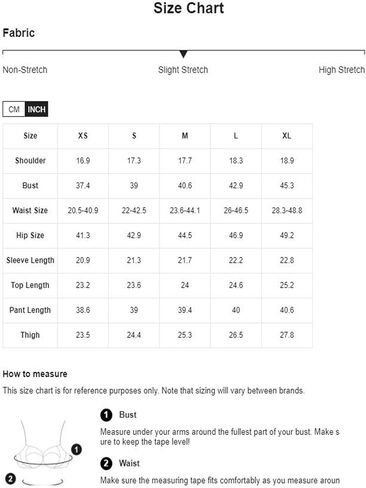Click the Bust value 40.6 for M
The image size is (366, 488).
(x=185, y=186)
